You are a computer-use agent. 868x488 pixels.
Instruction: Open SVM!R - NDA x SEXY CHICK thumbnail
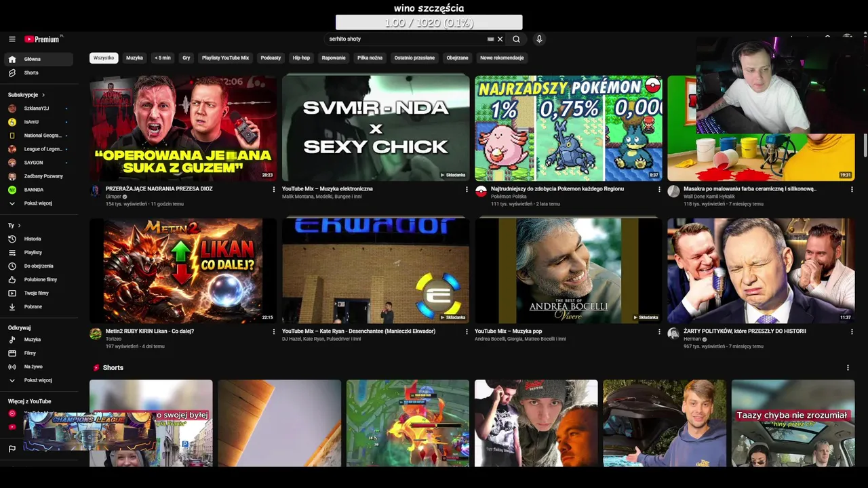click(x=376, y=128)
